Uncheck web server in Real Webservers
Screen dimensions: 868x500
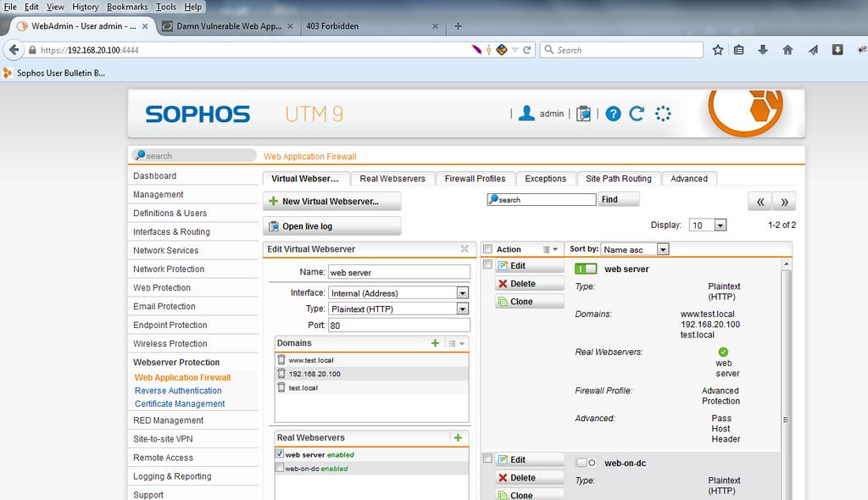coord(280,453)
